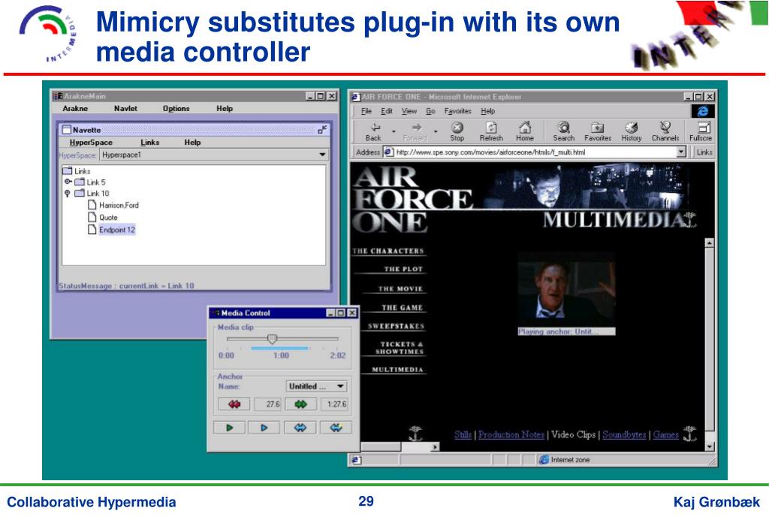Screen dimensions: 769x532
Task: Open the File menu in Internet Explorer
Action: pos(366,111)
